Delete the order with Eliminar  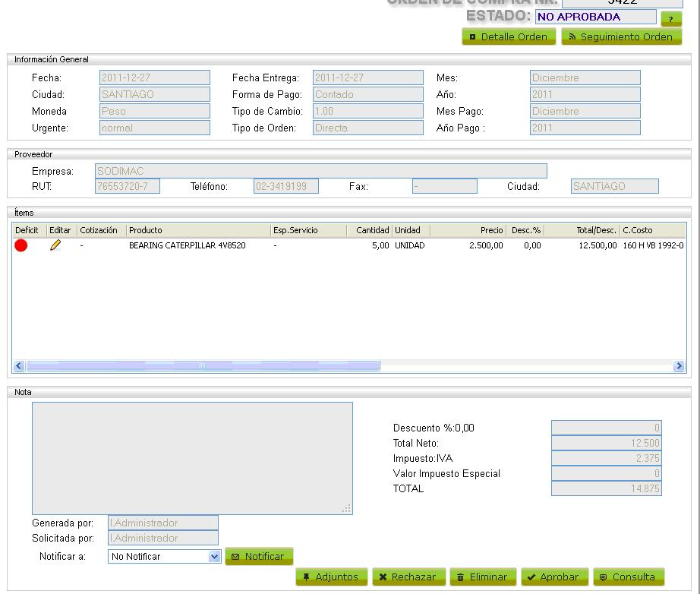[x=483, y=577]
